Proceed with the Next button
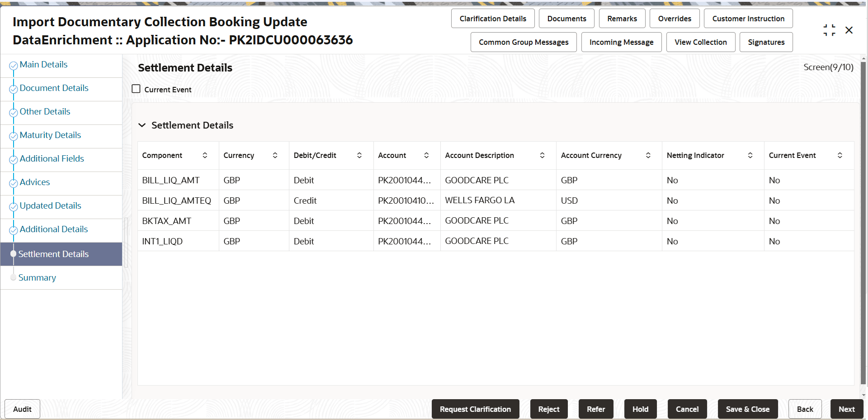 847,409
